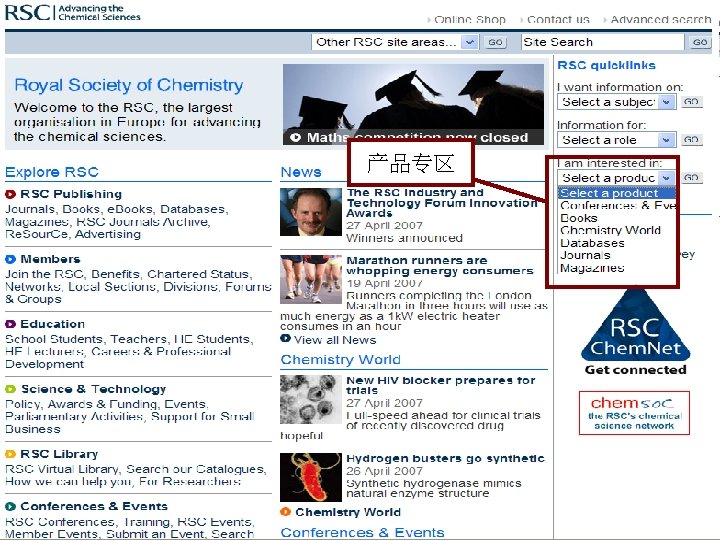The image size is (720, 540).
Task: Click the RSC quicklinks heading
Action: coord(607,65)
